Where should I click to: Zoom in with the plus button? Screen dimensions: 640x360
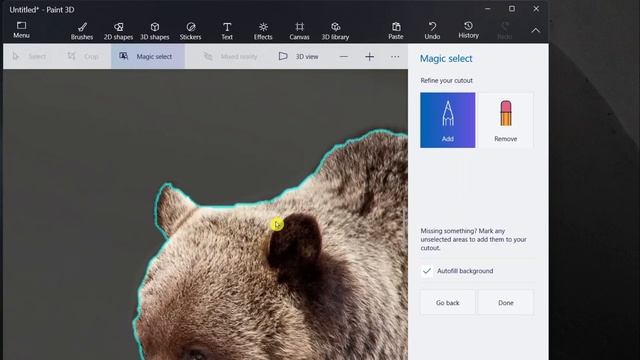(369, 57)
